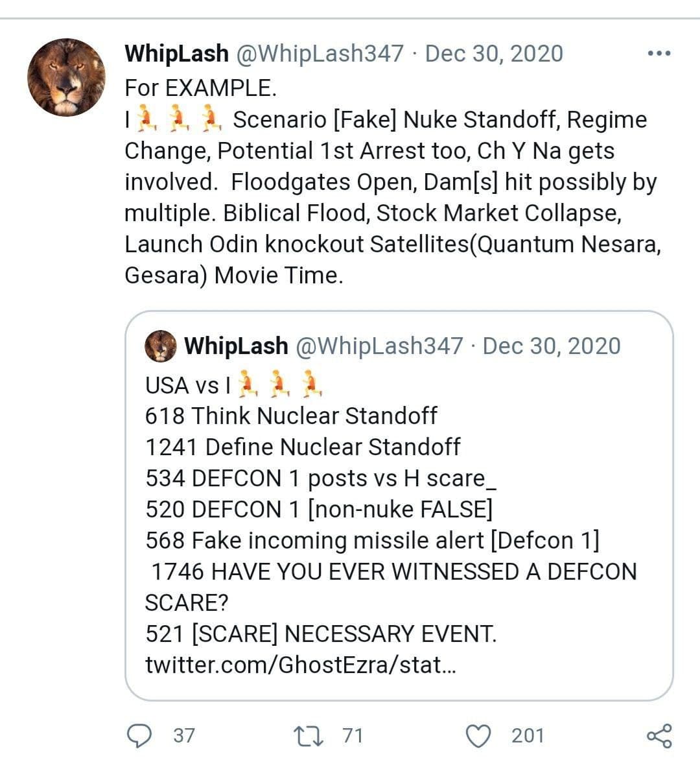Click the 37 replies count
Viewport: 700px width, 758px height.
[x=184, y=736]
